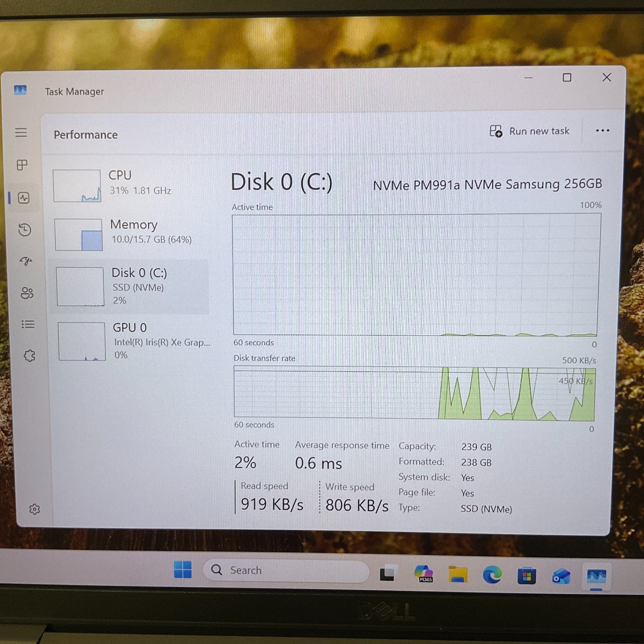Launch Microsoft Edge from the taskbar
Viewport: 644px width, 644px height.
(492, 575)
